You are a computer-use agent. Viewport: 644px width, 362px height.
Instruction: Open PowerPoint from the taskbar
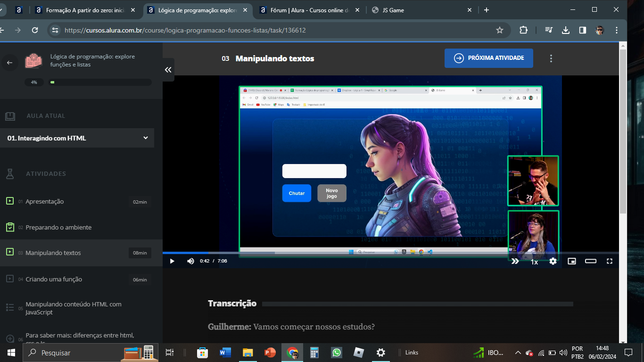pos(270,353)
